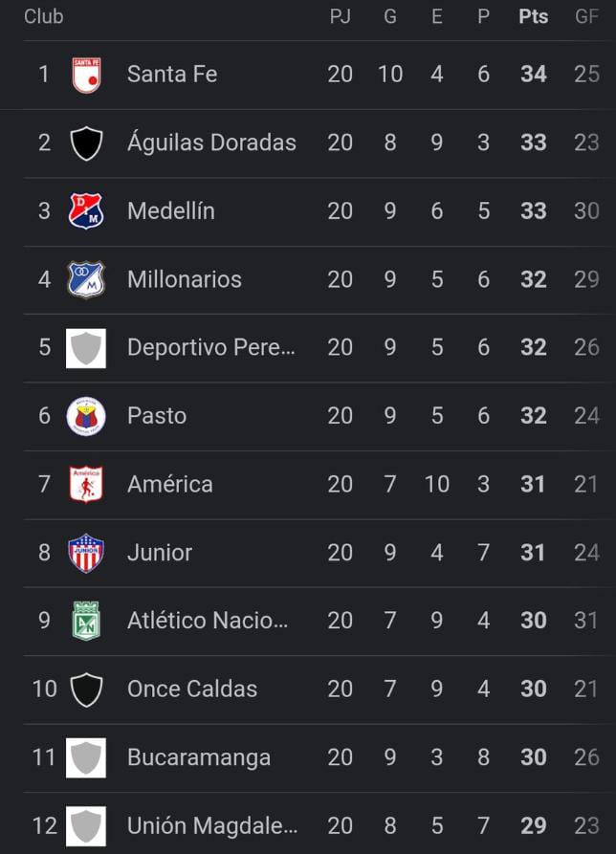Open the Santa Fe team link
616x854 pixels.
coord(172,75)
